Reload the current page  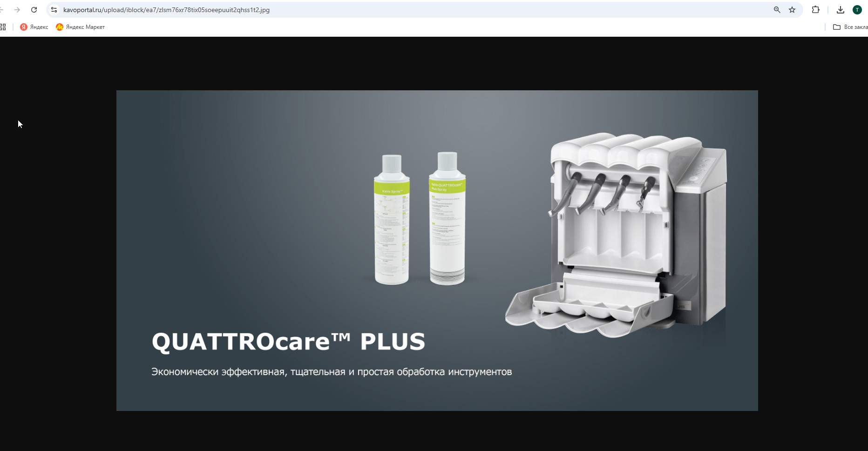34,10
